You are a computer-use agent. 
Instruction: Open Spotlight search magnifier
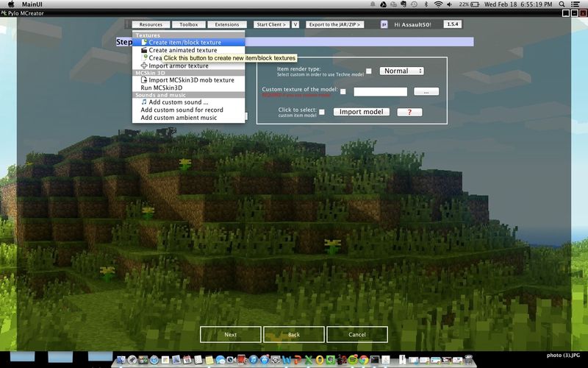click(562, 4)
